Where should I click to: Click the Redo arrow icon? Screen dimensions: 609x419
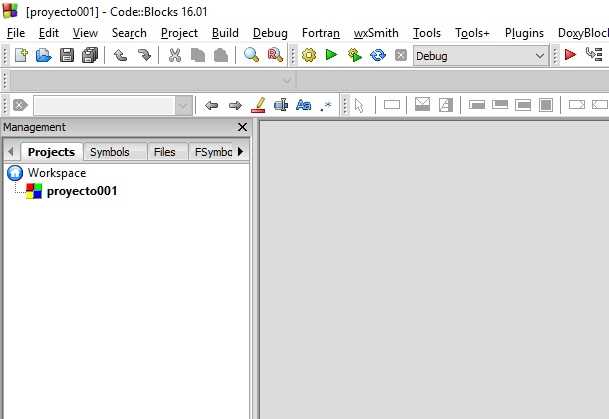144,55
